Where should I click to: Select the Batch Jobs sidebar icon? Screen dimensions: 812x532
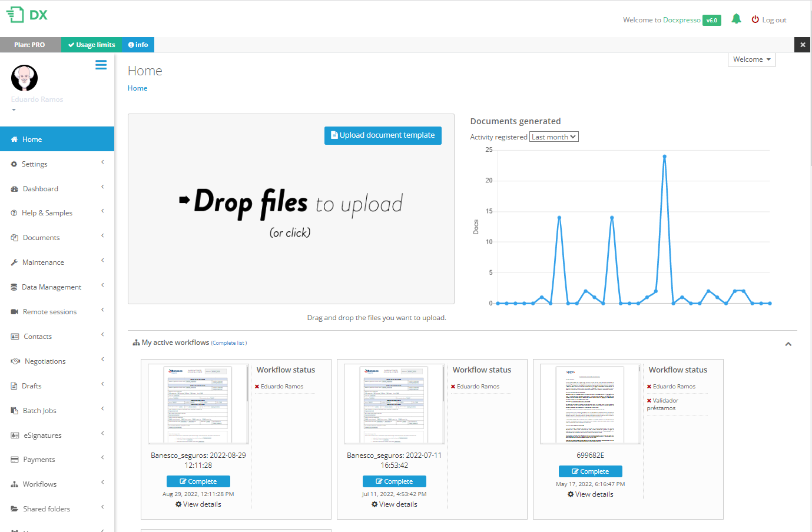pos(14,410)
